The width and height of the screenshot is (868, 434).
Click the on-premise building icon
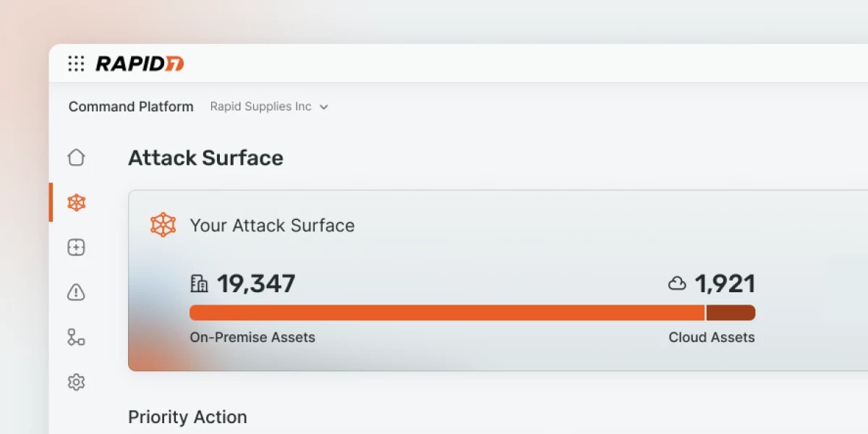199,284
